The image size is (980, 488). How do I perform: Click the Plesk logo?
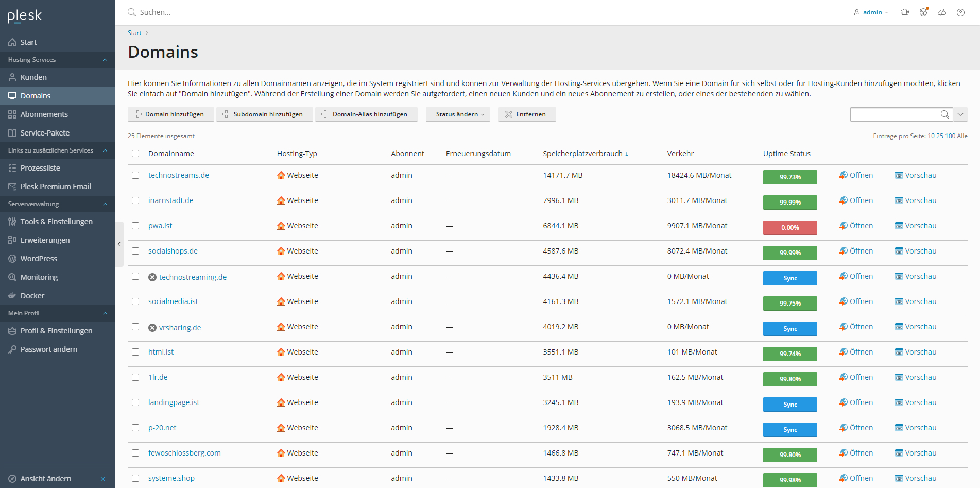[x=25, y=16]
